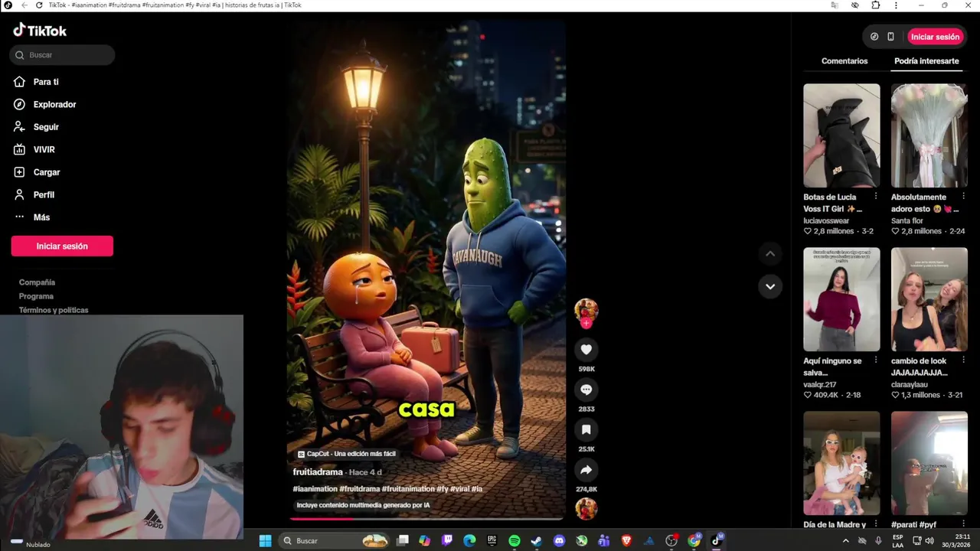Open the Windows Start menu
The width and height of the screenshot is (980, 551).
coord(265,540)
